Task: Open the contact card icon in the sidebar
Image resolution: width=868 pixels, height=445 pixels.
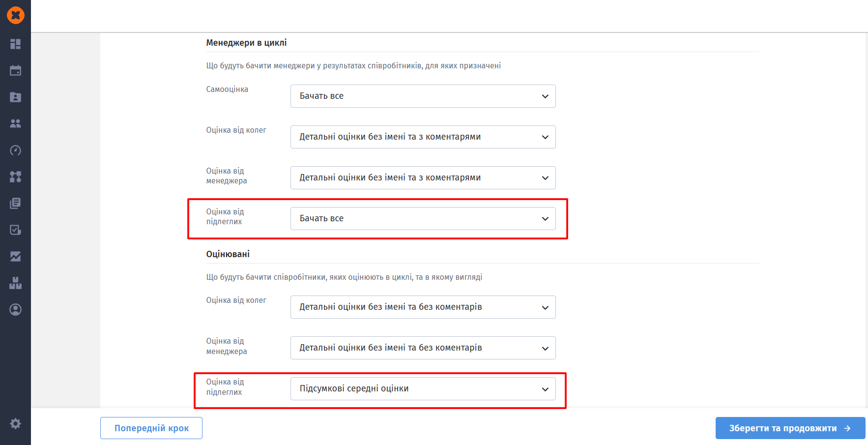Action: [x=15, y=97]
